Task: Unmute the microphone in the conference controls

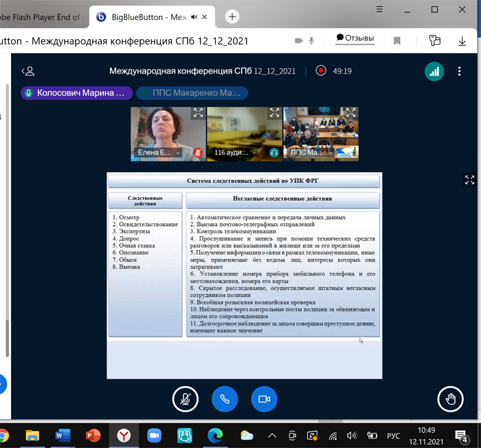Action: [x=186, y=399]
